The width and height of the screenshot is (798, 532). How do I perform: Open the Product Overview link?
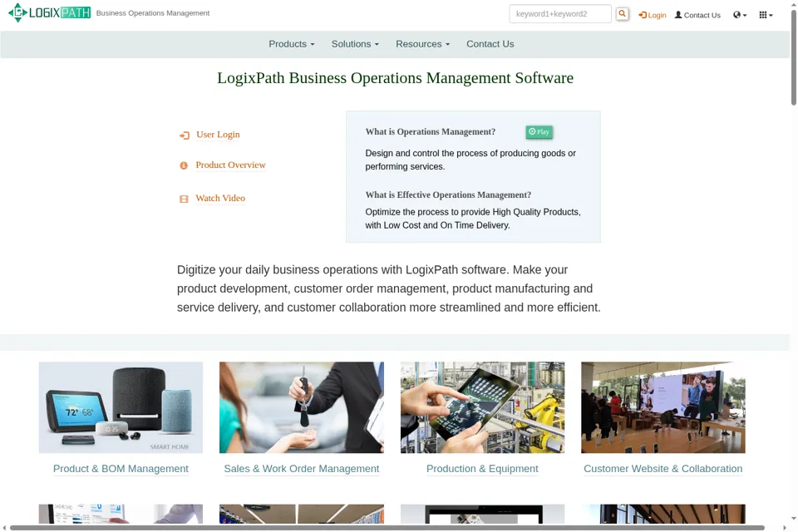click(x=230, y=165)
